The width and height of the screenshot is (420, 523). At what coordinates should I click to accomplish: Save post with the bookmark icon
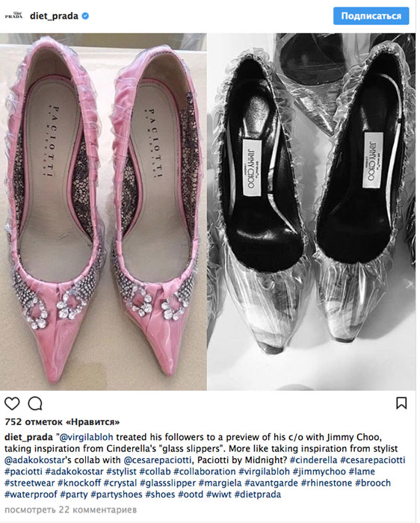[x=401, y=403]
